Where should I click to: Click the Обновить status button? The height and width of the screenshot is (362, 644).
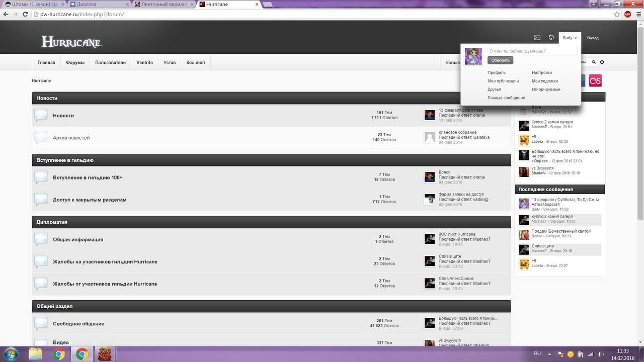coord(500,60)
